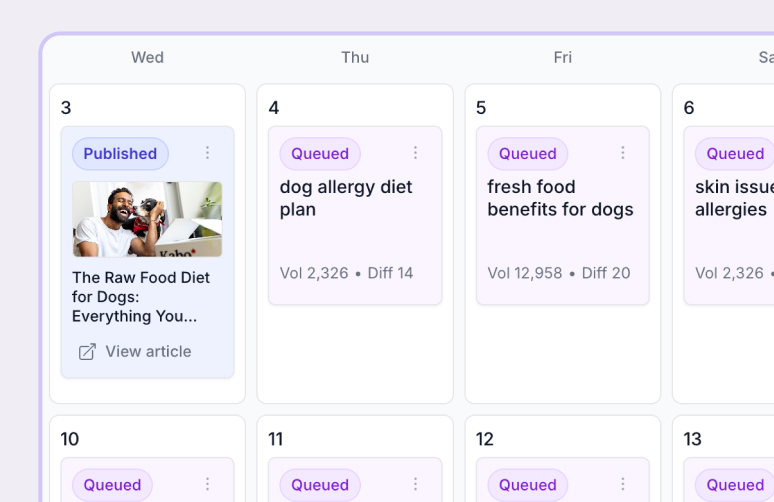
Task: Select the dog allergy diet plan keyword
Action: pyautogui.click(x=346, y=198)
